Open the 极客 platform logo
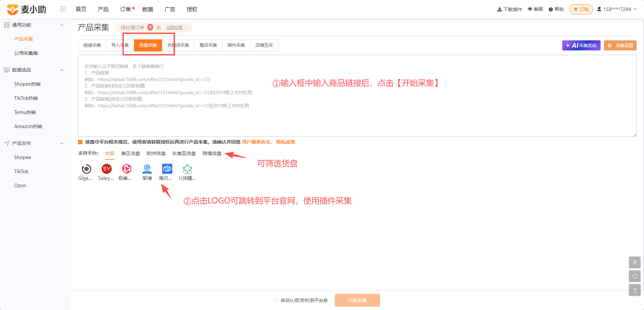 (127, 169)
